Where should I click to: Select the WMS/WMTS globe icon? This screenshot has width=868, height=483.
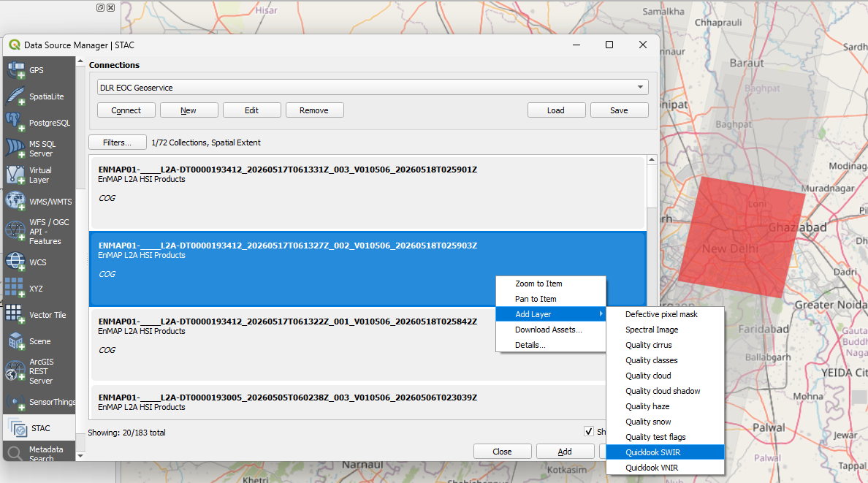pyautogui.click(x=15, y=201)
